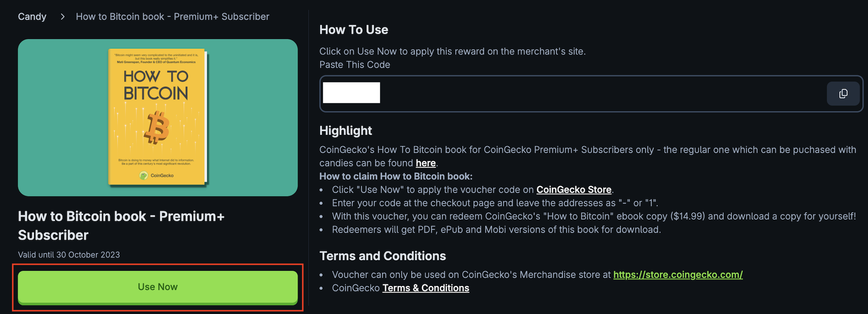Open the CoinGecko Store link
The image size is (868, 314).
[x=573, y=190]
